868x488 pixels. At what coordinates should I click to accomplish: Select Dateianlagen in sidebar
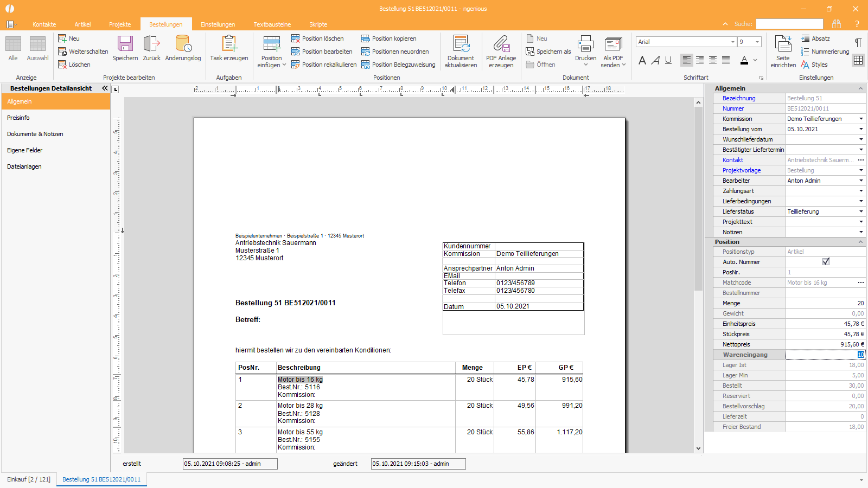(x=56, y=166)
